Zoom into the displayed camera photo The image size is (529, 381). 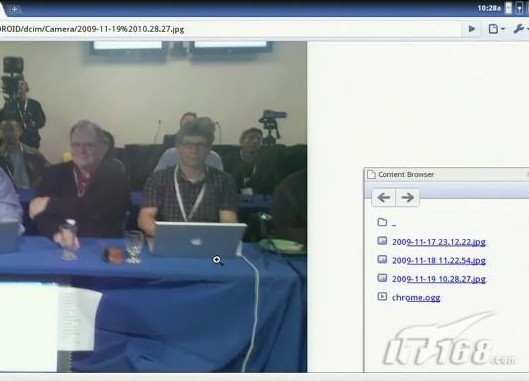[x=154, y=207]
